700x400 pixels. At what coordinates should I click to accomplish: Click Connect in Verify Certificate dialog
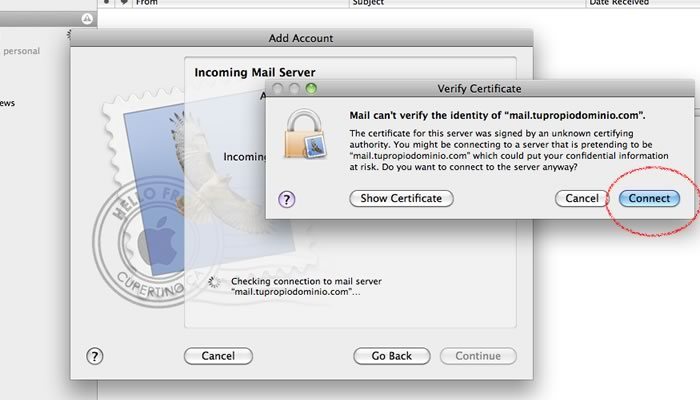coord(649,198)
